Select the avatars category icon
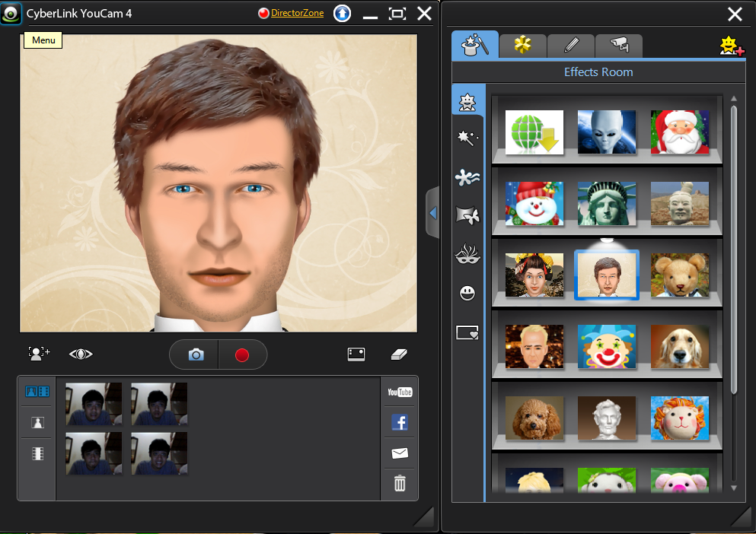 467,102
